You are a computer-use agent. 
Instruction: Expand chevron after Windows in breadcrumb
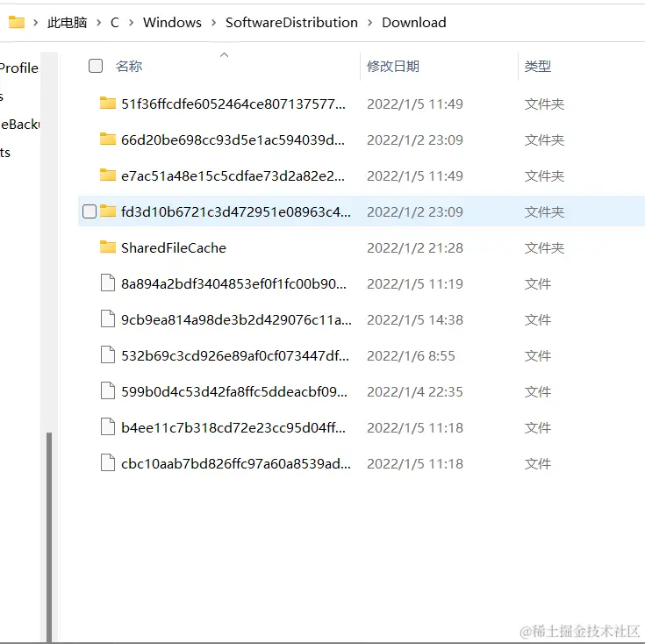213,23
